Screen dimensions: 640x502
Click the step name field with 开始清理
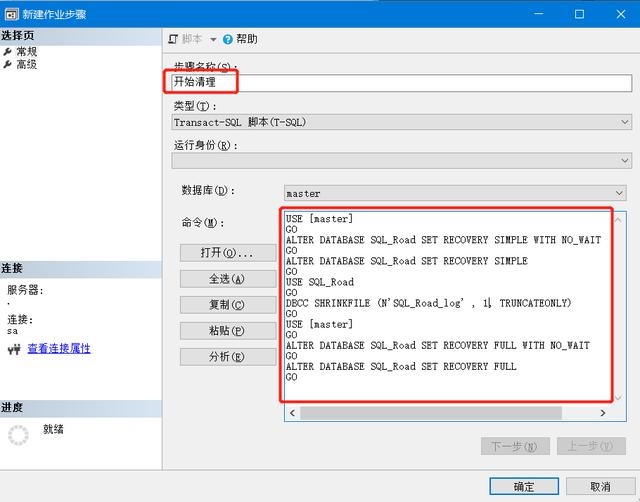402,82
